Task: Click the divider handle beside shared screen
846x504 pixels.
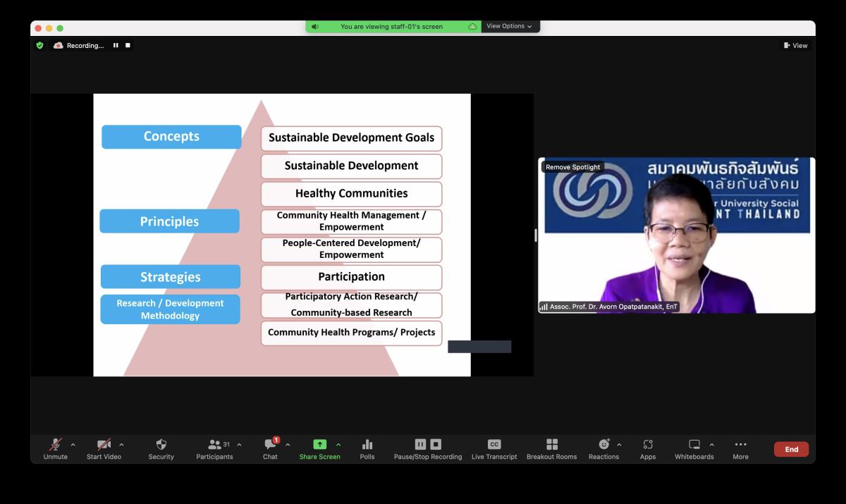Action: click(x=536, y=235)
